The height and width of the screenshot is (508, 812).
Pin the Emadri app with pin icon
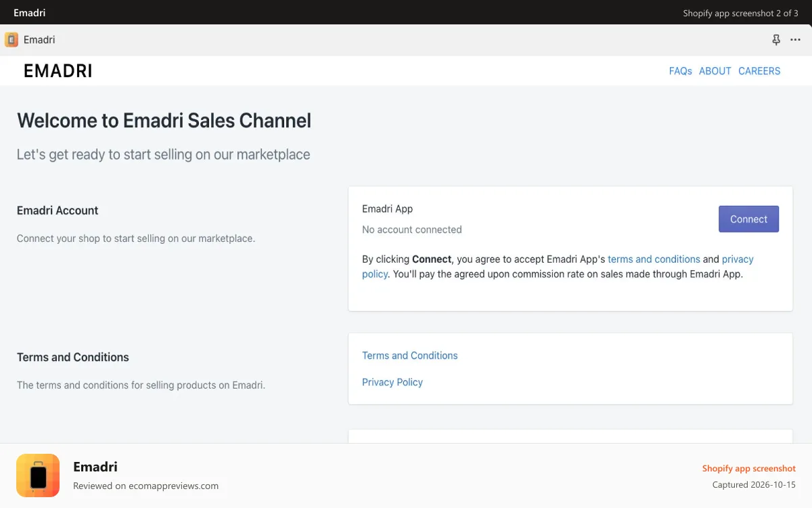tap(776, 40)
